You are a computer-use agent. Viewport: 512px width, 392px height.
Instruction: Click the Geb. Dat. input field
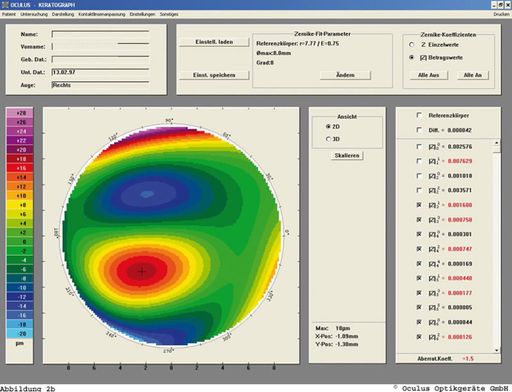click(100, 59)
